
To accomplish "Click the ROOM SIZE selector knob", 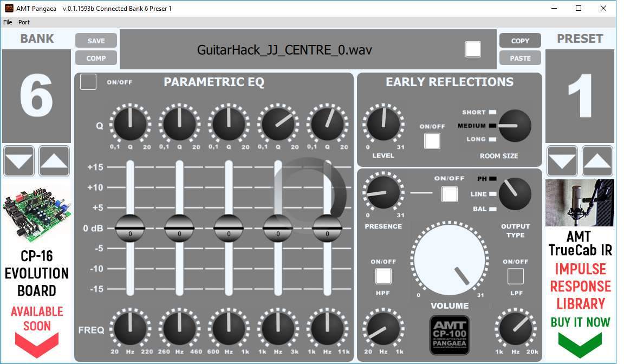I will click(x=515, y=126).
